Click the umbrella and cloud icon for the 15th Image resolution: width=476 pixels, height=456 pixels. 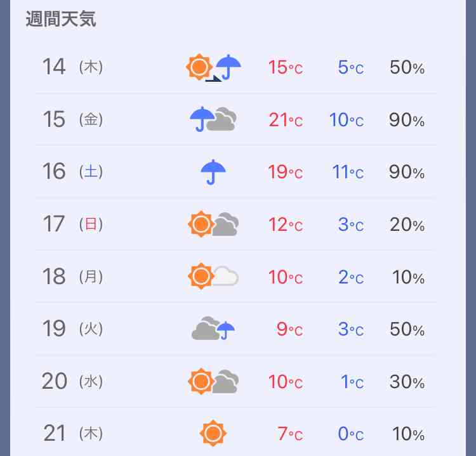(x=213, y=119)
